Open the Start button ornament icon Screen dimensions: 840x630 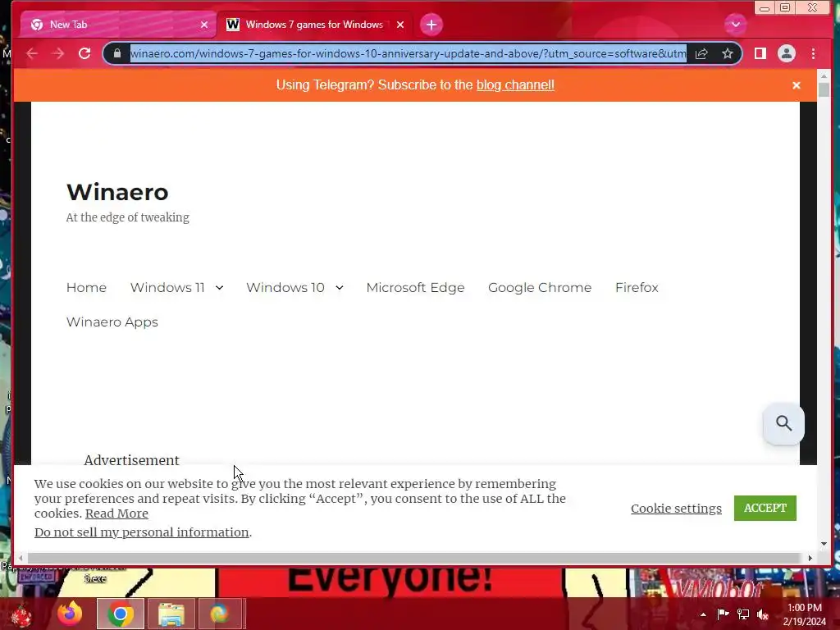(21, 614)
